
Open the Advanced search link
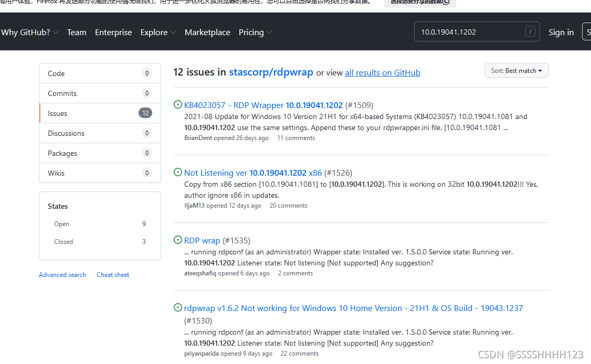pyautogui.click(x=62, y=275)
